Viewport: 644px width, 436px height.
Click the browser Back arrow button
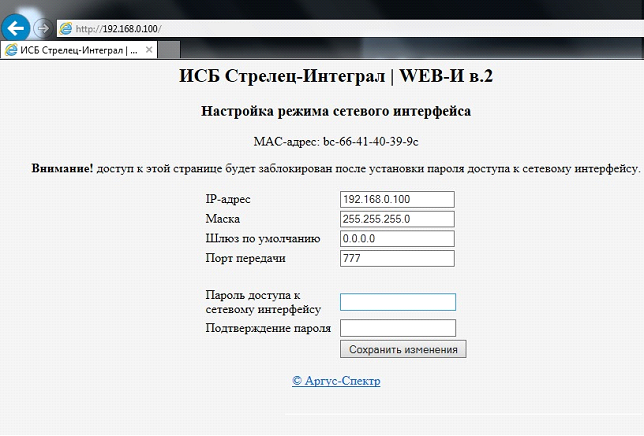pos(15,28)
